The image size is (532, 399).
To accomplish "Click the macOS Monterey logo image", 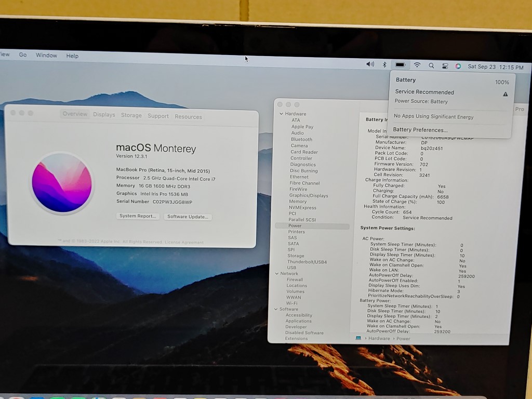I will click(62, 182).
